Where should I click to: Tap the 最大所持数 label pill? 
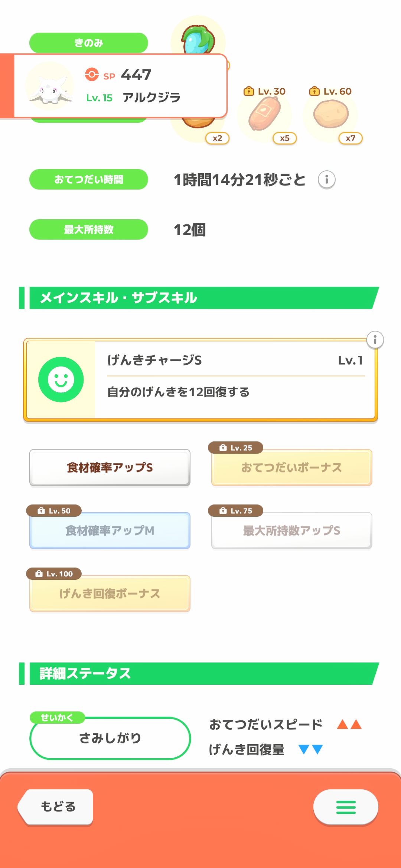[88, 230]
